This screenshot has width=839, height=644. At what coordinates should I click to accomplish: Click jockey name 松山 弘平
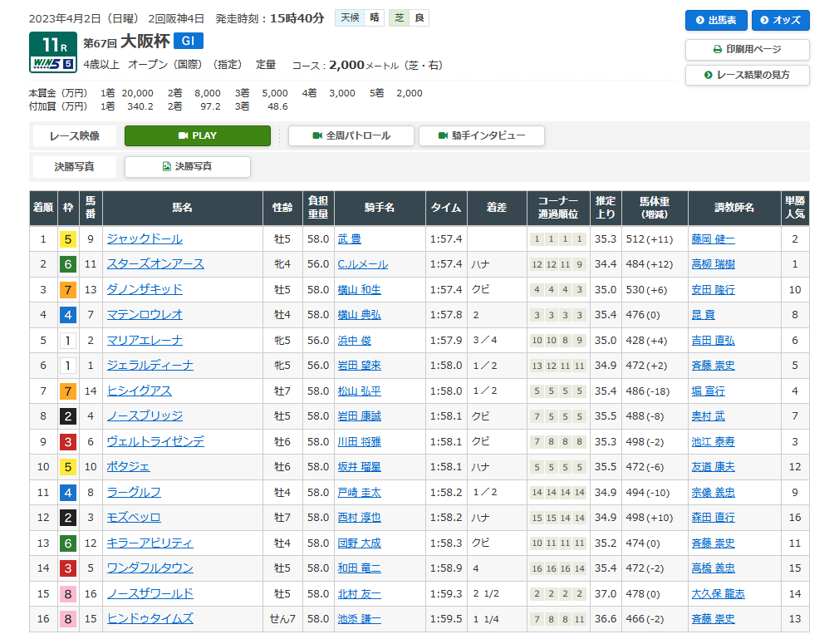(359, 391)
